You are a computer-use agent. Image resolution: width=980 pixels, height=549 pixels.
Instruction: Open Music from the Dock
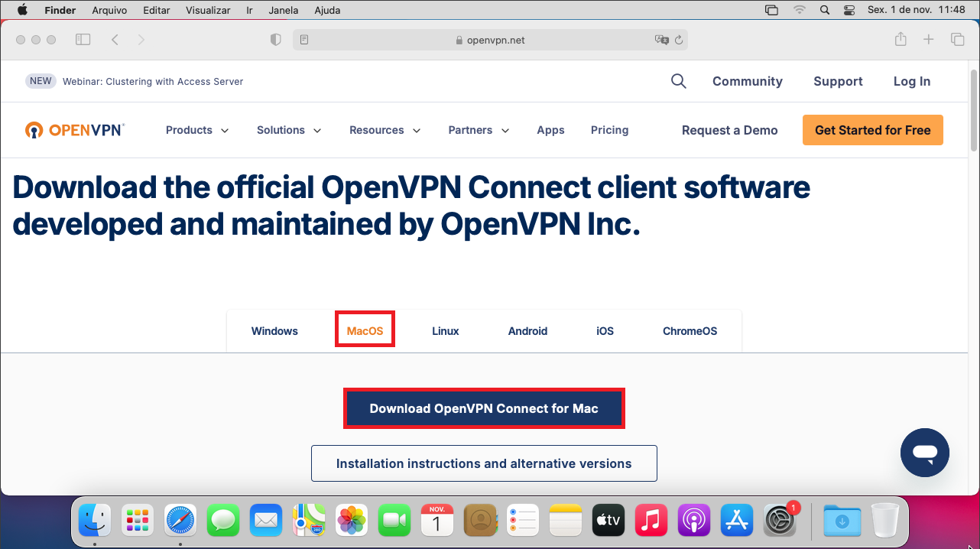tap(651, 521)
